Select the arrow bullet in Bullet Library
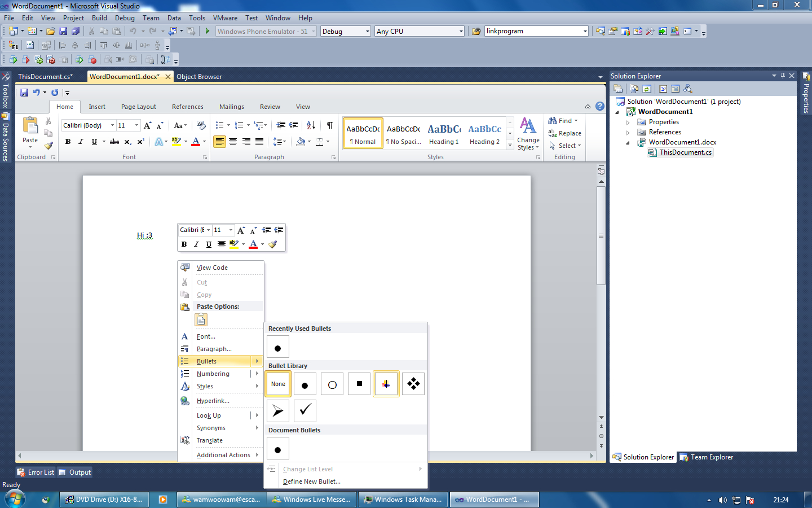 tap(277, 410)
